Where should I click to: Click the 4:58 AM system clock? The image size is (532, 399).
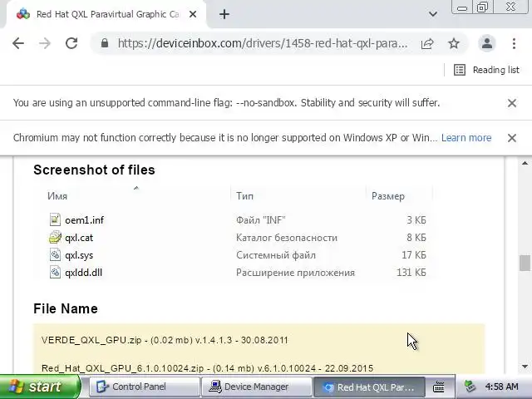501,387
